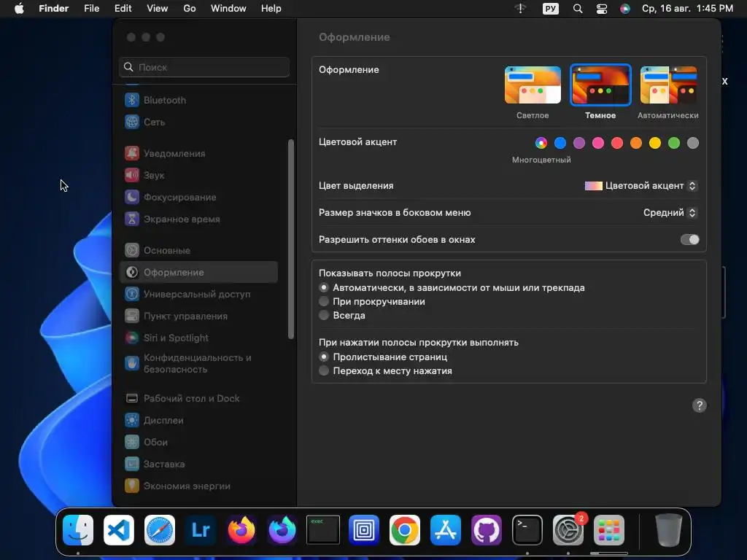Select Многоцветный accent color
The image size is (747, 560).
541,143
